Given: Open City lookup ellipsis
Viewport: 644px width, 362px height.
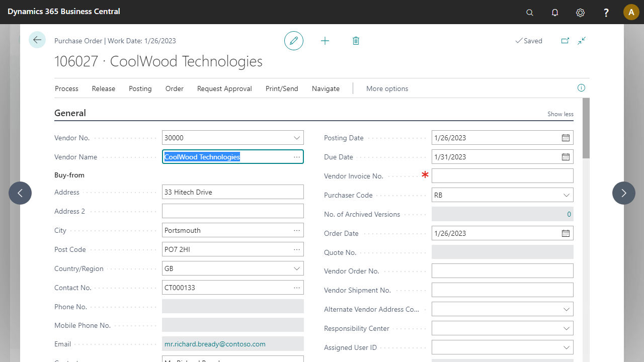Looking at the screenshot, I should coord(297,230).
